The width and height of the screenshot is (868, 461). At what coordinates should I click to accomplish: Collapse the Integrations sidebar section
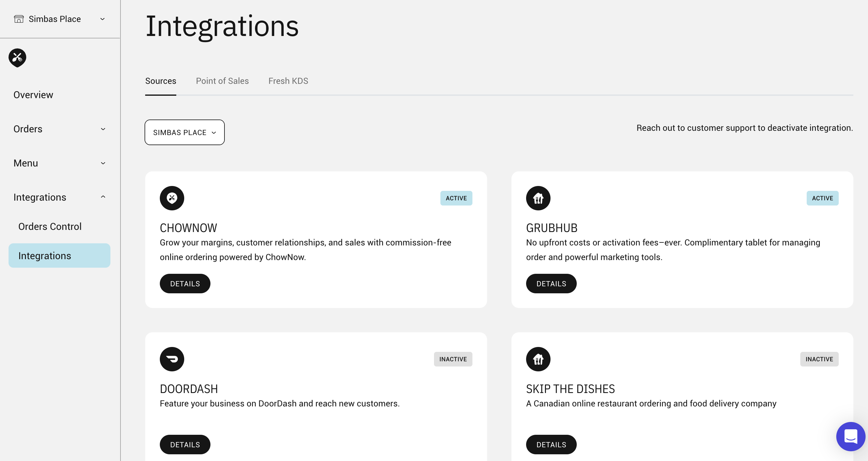(x=103, y=197)
